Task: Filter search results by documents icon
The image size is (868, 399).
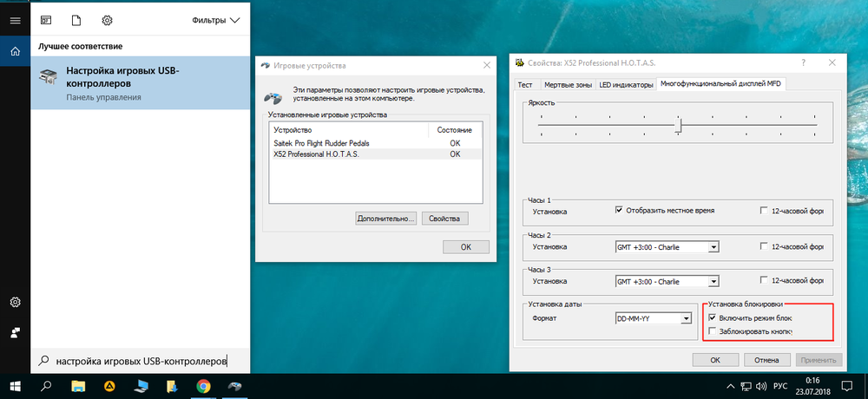Action: [x=76, y=21]
